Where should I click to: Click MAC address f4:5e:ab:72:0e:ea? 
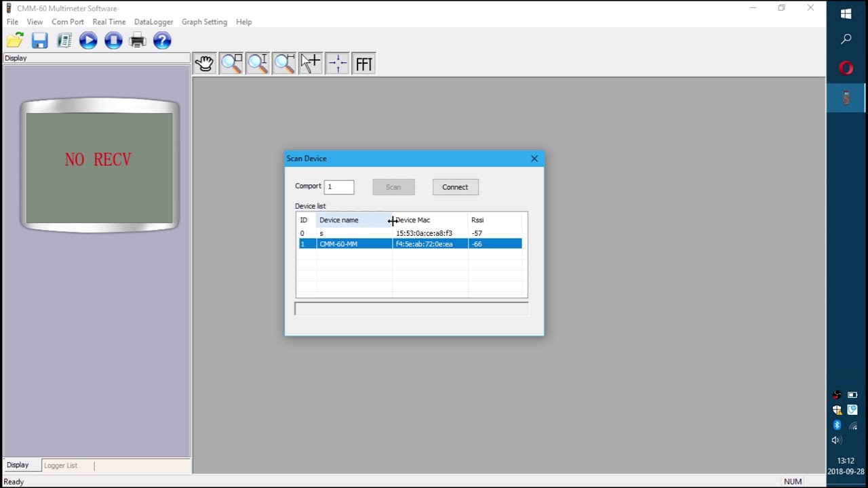click(424, 244)
